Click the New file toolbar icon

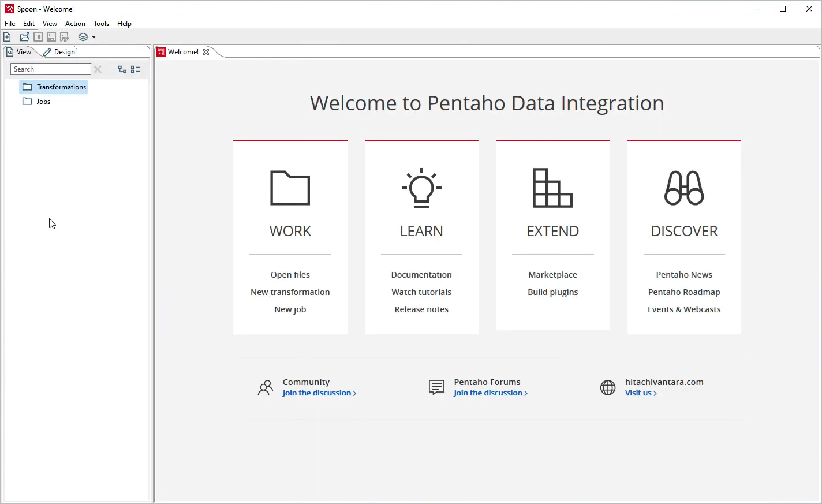(8, 37)
